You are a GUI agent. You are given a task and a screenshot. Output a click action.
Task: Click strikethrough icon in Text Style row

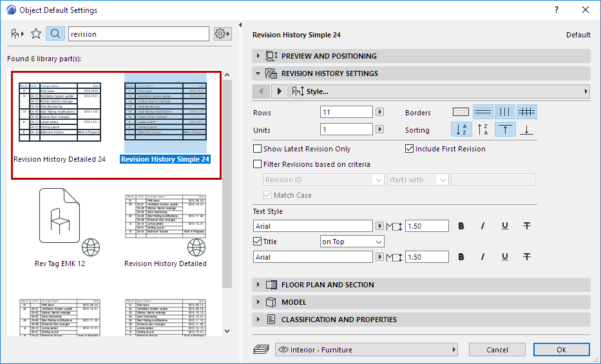pos(527,226)
